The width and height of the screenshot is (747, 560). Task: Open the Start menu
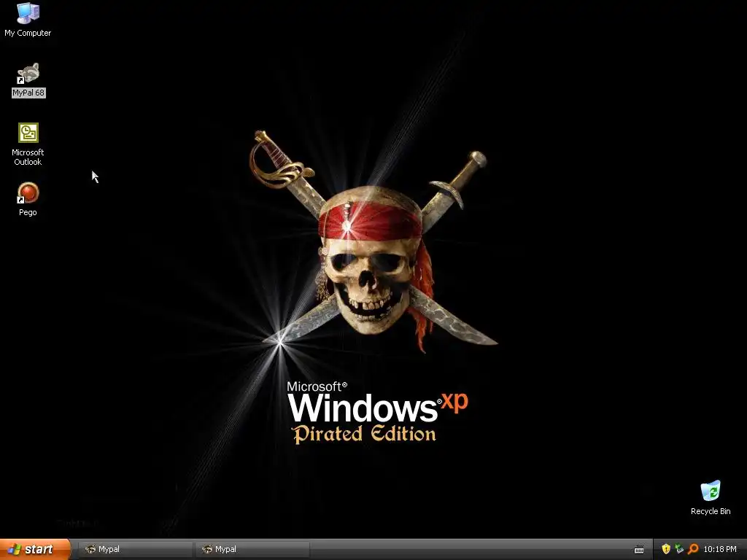pyautogui.click(x=35, y=550)
